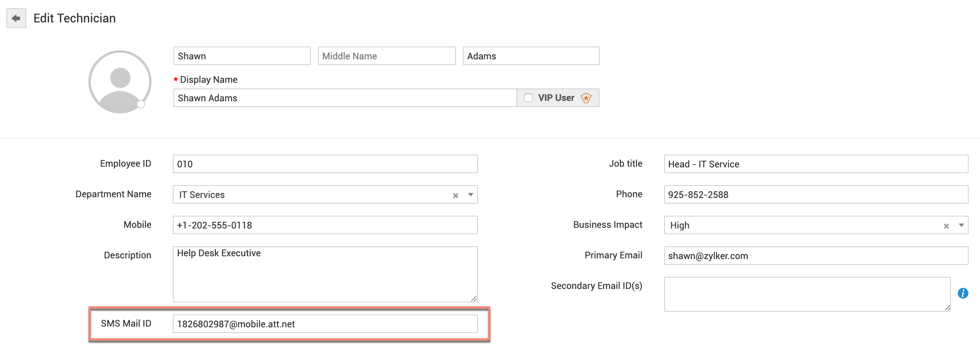Click the Last Name field containing Adams

[531, 56]
